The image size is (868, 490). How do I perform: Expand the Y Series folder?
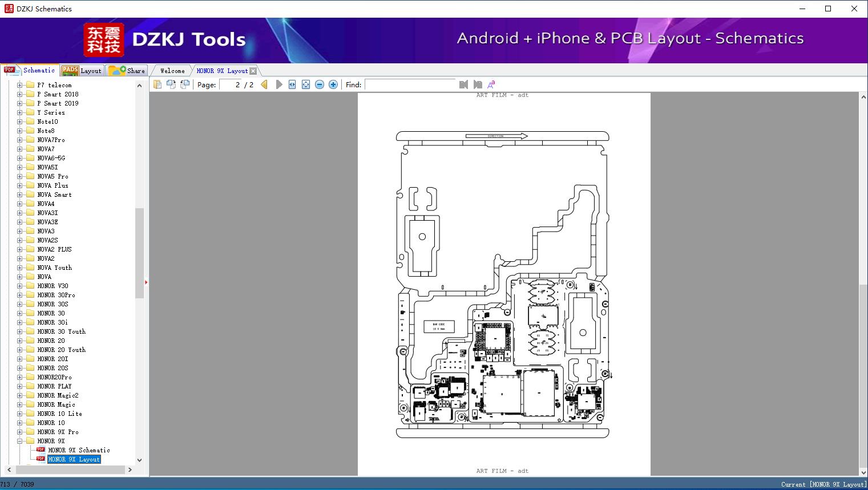tap(20, 112)
